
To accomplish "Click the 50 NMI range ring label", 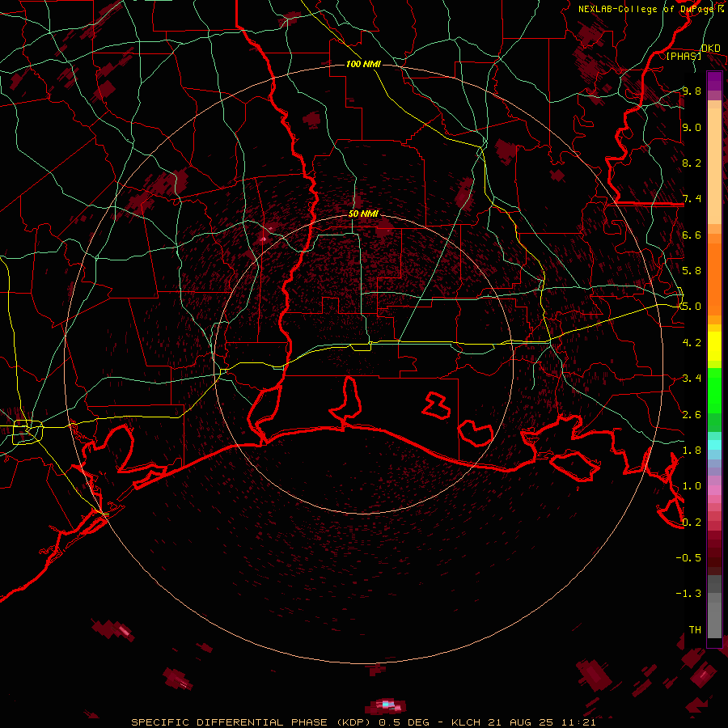I will tap(363, 214).
